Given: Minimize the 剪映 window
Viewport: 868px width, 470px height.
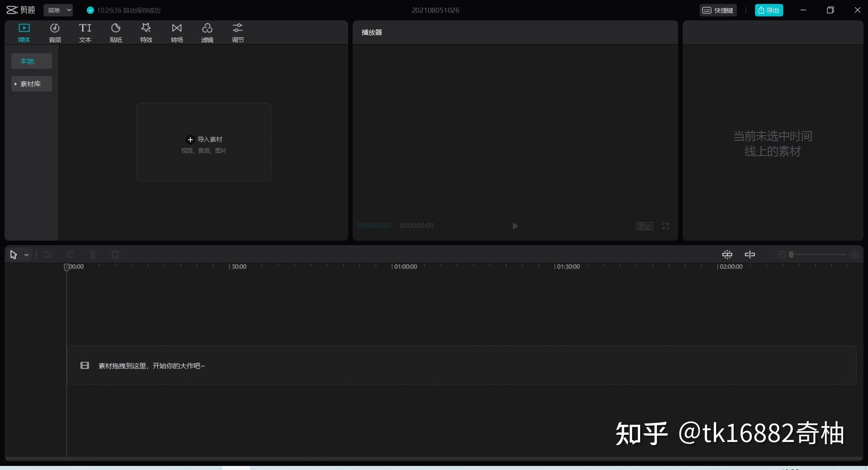Looking at the screenshot, I should click(x=803, y=10).
